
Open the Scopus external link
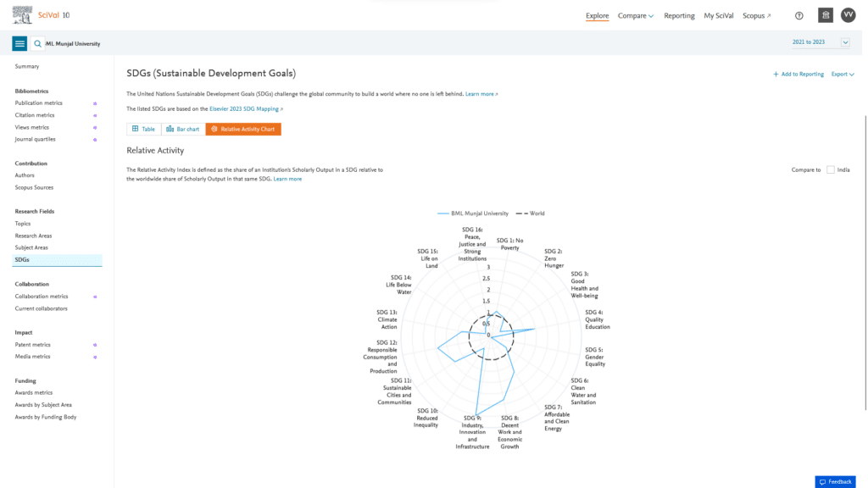pos(756,15)
